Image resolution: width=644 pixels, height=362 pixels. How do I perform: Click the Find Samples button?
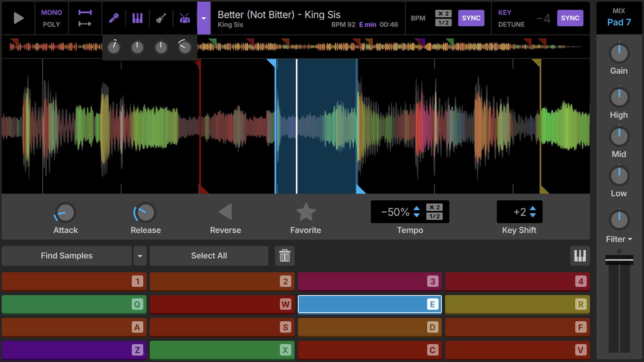(x=66, y=256)
